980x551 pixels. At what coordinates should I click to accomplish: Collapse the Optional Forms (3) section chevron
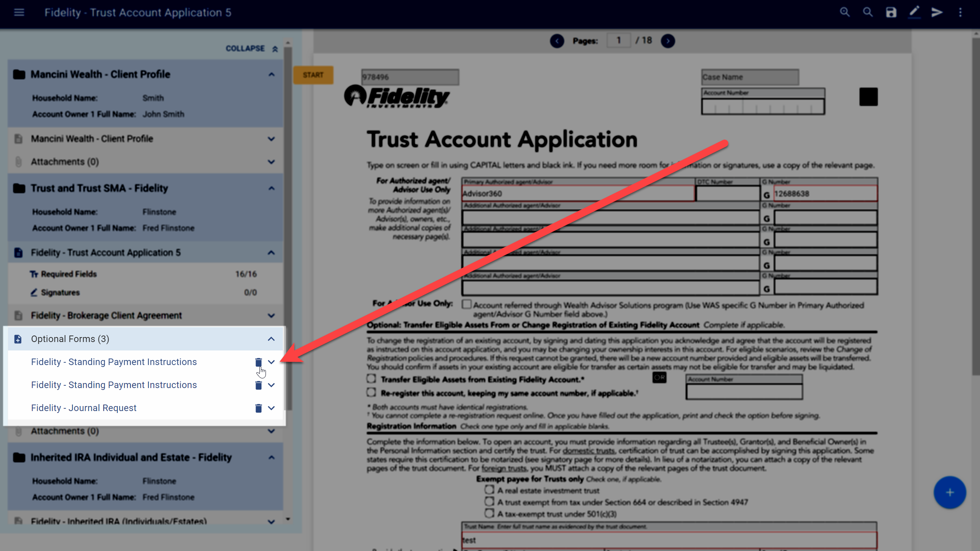[271, 339]
